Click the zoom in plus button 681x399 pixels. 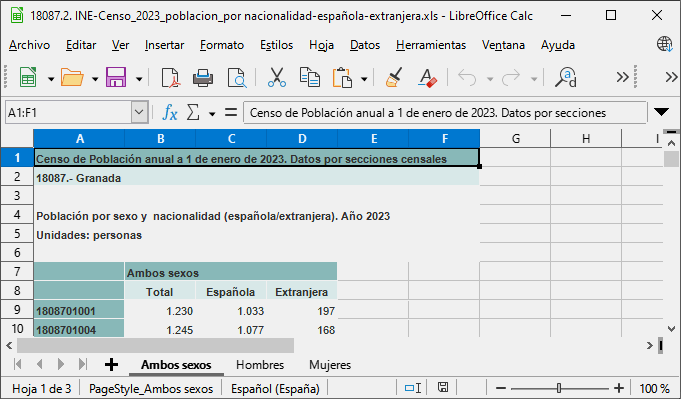619,388
